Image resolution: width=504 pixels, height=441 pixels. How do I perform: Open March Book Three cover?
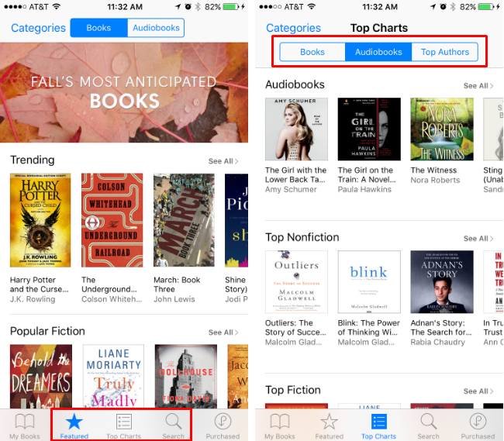[184, 220]
